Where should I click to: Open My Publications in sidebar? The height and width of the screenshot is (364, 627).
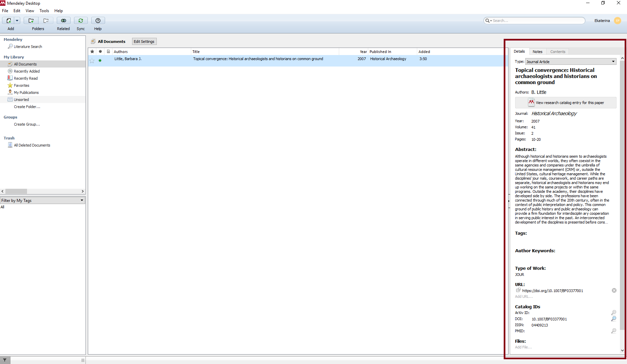pyautogui.click(x=26, y=93)
